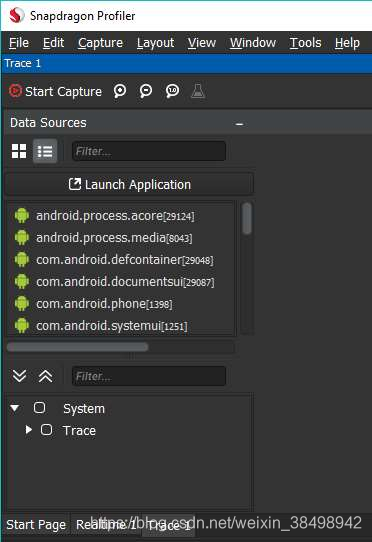372x542 pixels.
Task: Click the zoom out magnifier icon
Action: 146,91
